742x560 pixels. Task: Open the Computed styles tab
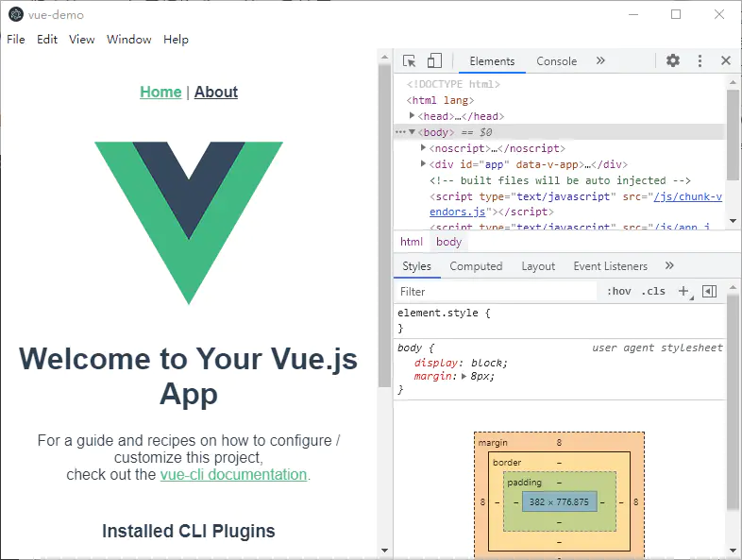pyautogui.click(x=476, y=266)
